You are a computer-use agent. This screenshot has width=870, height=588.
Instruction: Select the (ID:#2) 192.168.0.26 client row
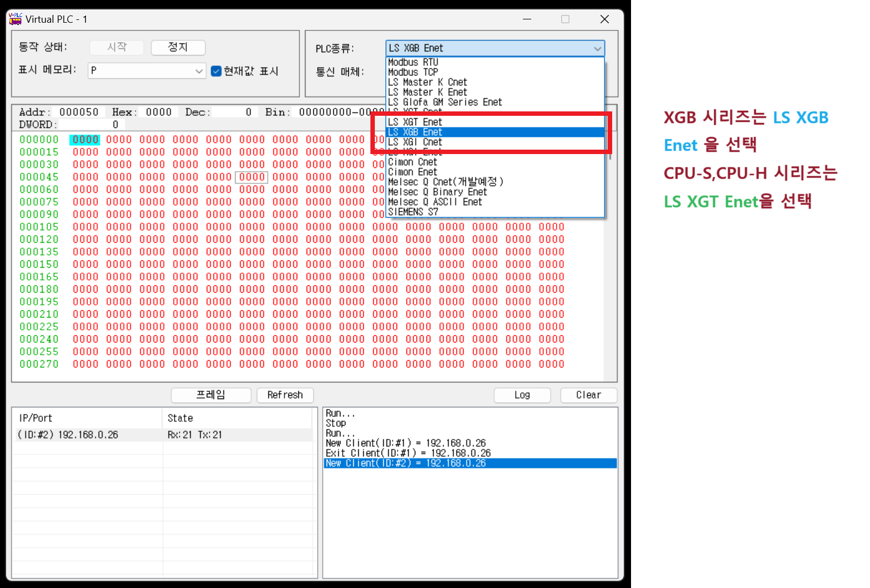pyautogui.click(x=162, y=434)
